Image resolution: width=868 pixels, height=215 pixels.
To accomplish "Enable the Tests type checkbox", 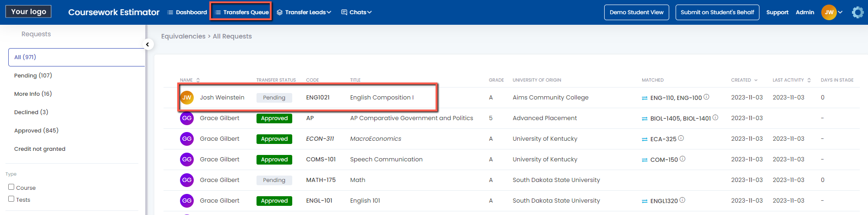I will tap(11, 199).
